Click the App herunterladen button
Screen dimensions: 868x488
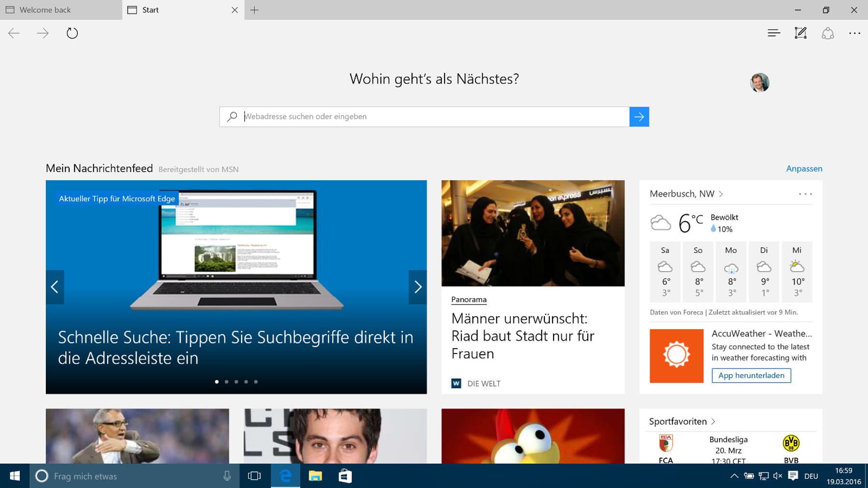click(751, 375)
